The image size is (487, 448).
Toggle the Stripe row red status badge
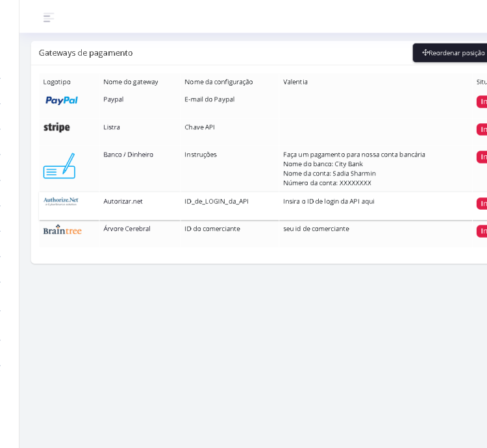point(482,129)
